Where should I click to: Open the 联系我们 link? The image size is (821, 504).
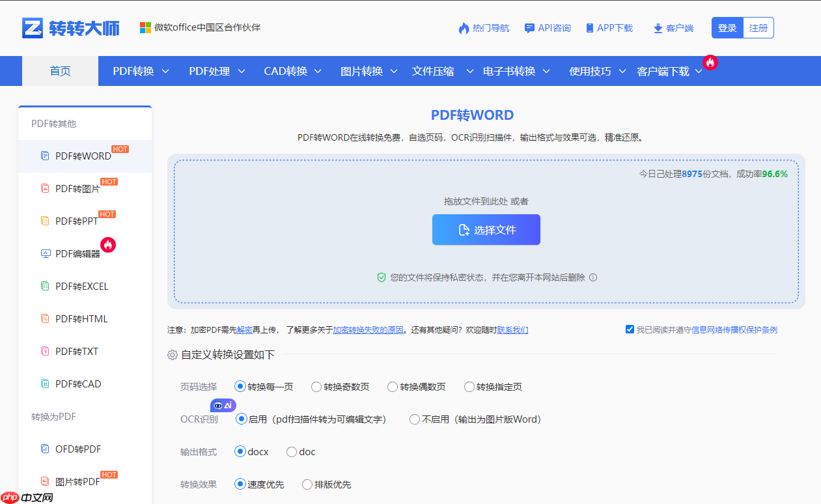[513, 330]
